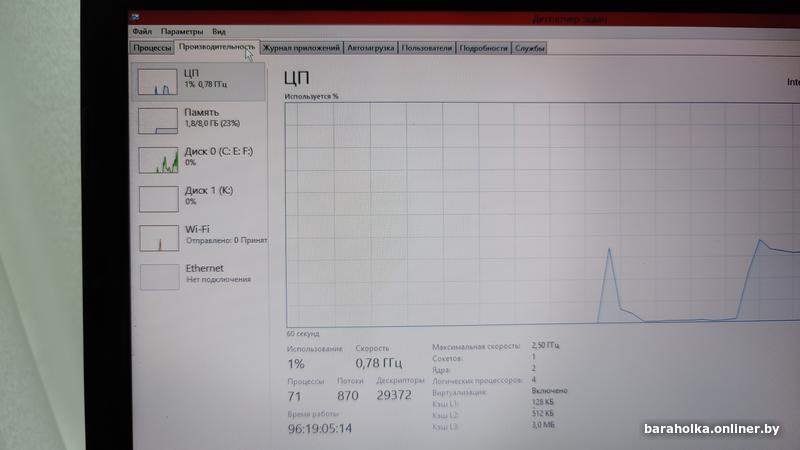Open the Параметры menu

click(182, 31)
